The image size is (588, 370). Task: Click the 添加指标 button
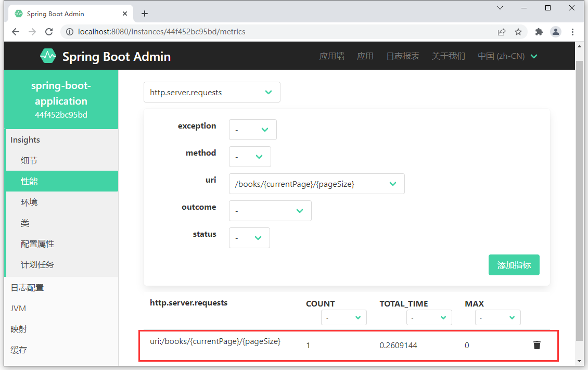pyautogui.click(x=514, y=265)
